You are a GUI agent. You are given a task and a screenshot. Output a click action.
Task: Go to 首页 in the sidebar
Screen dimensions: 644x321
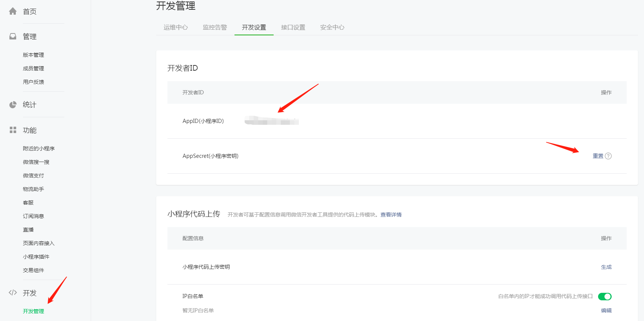coord(30,12)
